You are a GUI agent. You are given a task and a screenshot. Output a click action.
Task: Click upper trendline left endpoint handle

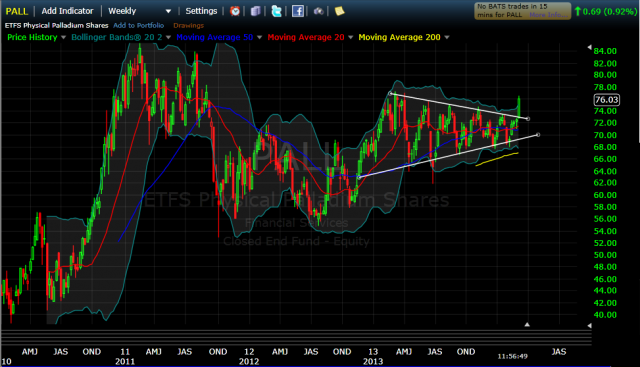coord(390,93)
